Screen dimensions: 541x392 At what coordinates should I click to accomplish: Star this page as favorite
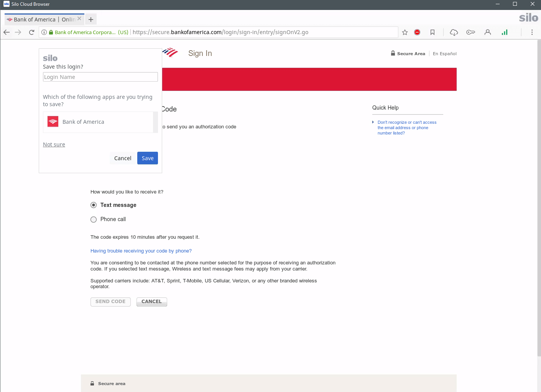(405, 32)
